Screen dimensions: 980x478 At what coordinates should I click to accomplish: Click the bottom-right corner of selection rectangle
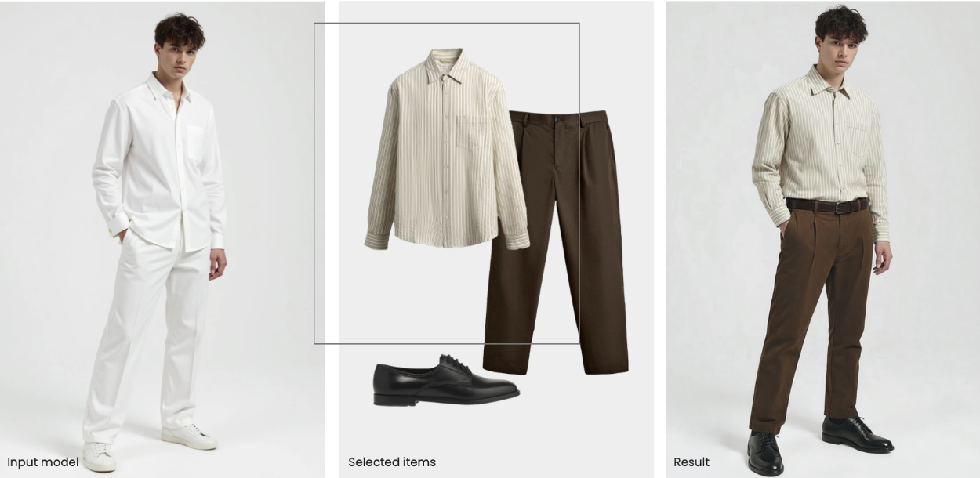pyautogui.click(x=579, y=343)
